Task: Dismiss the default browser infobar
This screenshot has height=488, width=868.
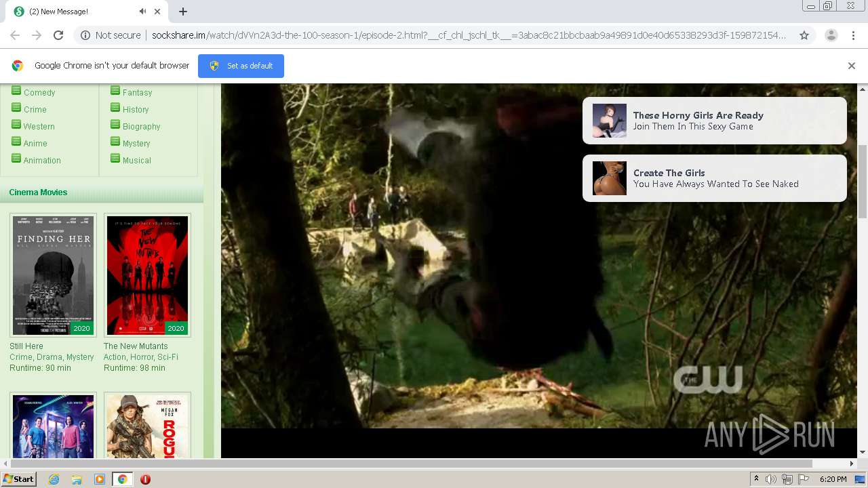Action: click(x=852, y=66)
